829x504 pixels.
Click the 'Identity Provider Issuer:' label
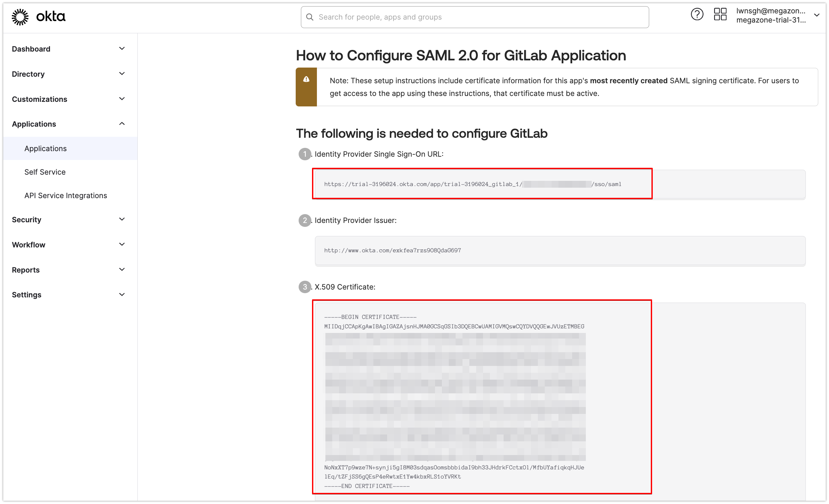(355, 220)
